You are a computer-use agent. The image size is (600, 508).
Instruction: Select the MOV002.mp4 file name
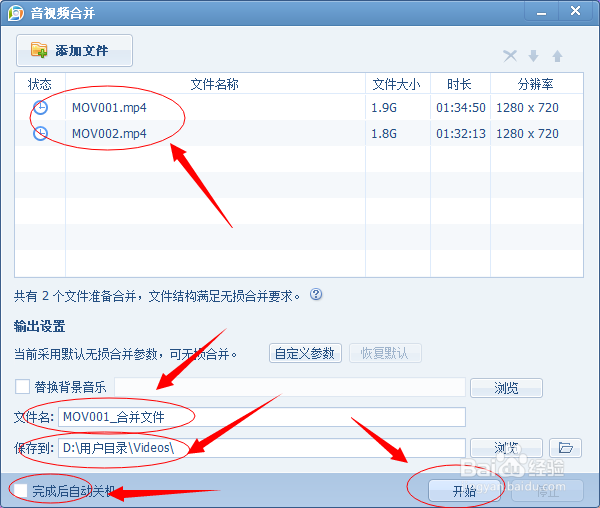tap(109, 134)
